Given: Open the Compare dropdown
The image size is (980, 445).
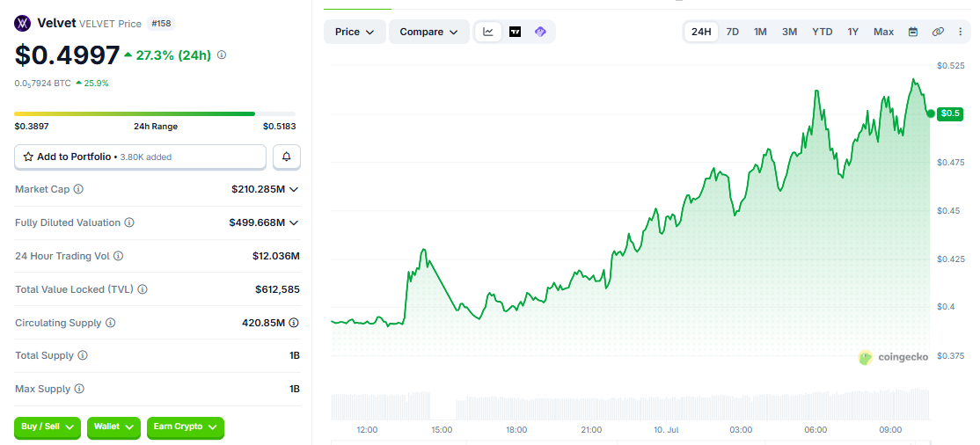Looking at the screenshot, I should click(x=428, y=32).
